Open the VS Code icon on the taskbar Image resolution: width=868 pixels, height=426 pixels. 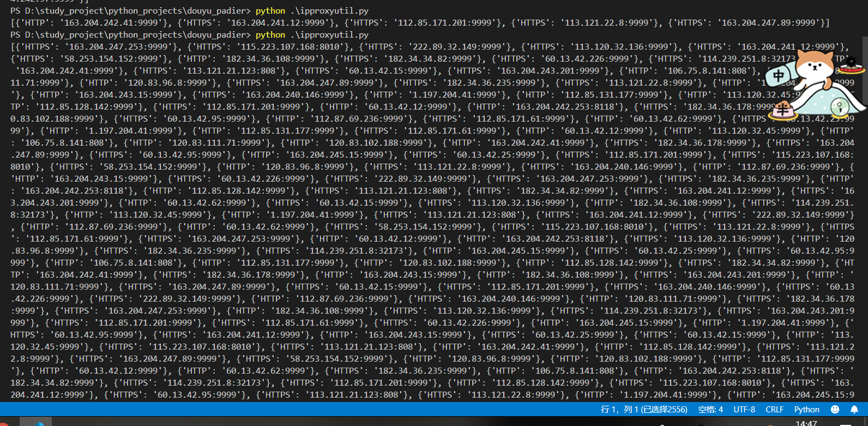pos(36,422)
